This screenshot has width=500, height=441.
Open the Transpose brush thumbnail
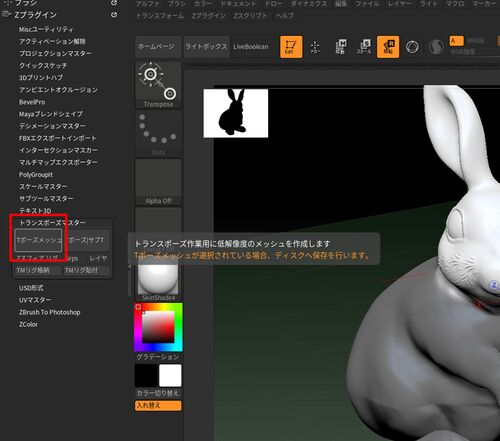click(158, 85)
